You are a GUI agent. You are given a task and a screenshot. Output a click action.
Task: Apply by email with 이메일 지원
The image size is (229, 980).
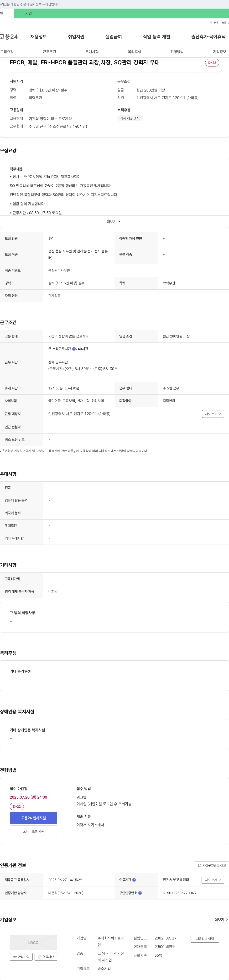click(x=34, y=831)
